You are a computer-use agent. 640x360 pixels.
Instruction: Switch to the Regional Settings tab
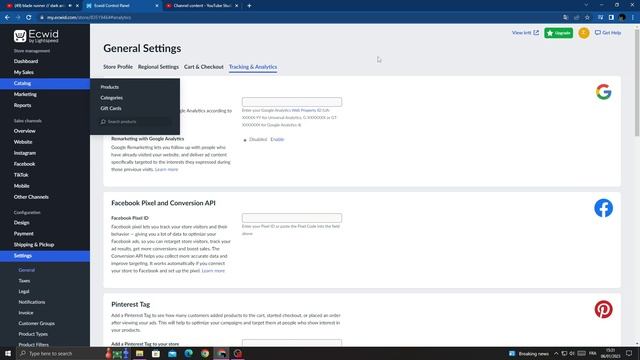158,67
